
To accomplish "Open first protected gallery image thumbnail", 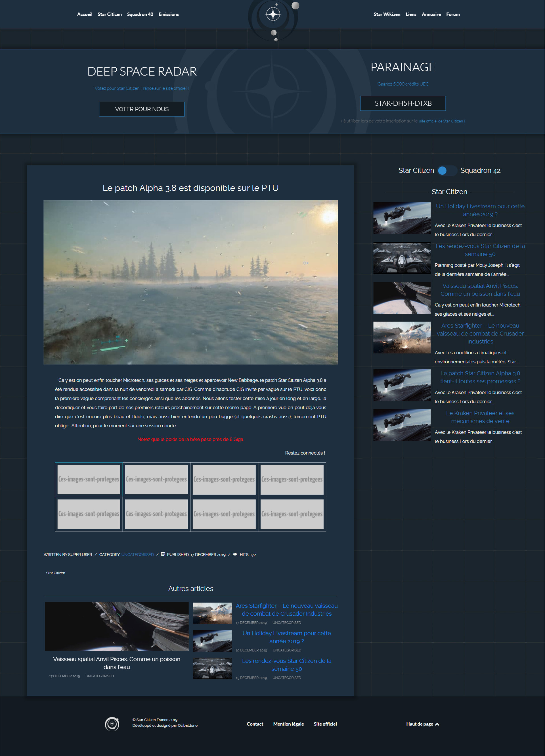I will click(89, 479).
